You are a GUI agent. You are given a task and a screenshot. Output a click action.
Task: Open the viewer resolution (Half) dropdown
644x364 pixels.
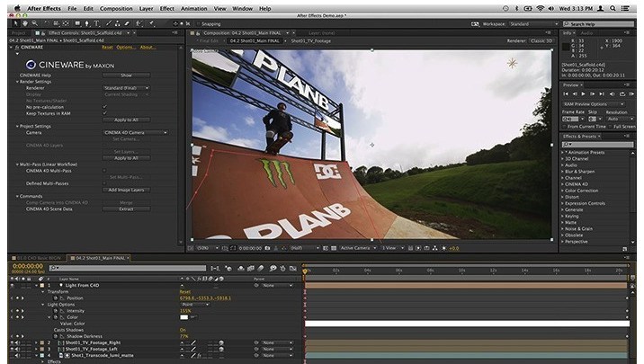point(304,248)
